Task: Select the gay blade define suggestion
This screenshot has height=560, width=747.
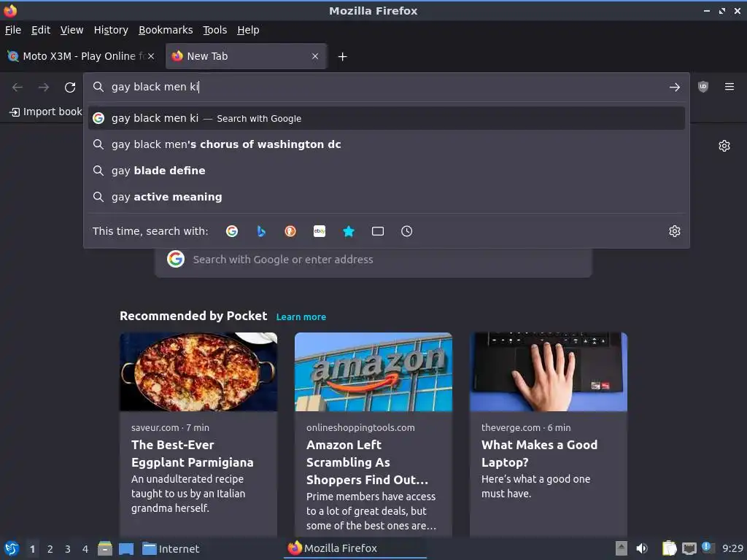Action: tap(387, 171)
